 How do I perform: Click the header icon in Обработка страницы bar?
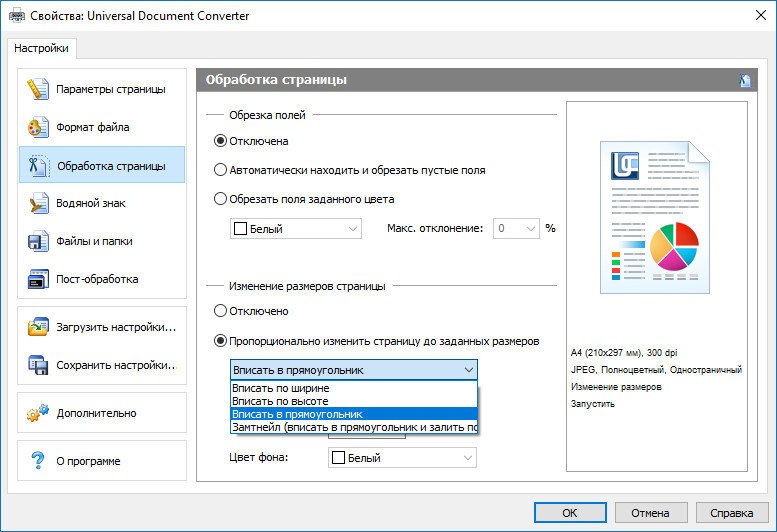tap(745, 80)
